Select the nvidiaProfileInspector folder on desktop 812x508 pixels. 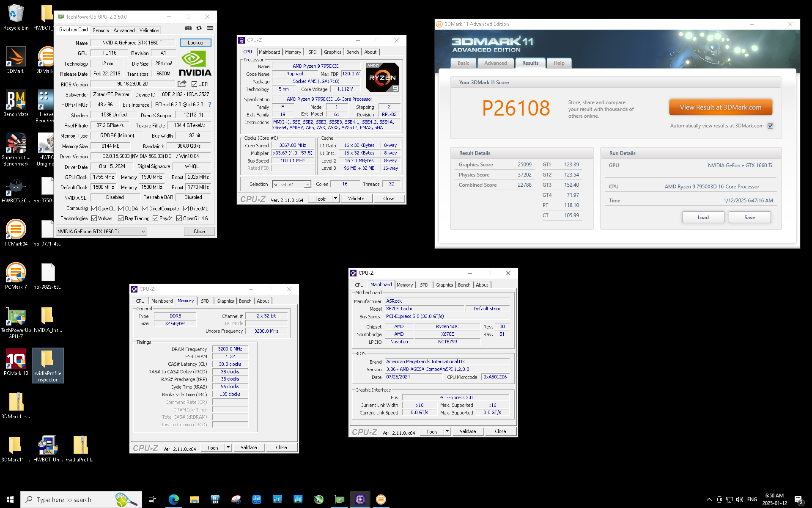coord(48,366)
